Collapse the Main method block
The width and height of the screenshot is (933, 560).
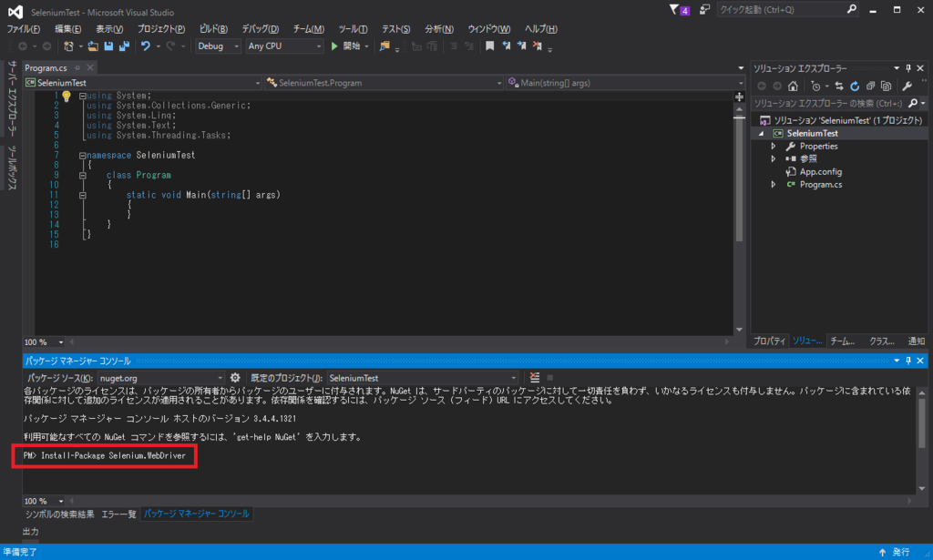click(x=83, y=195)
